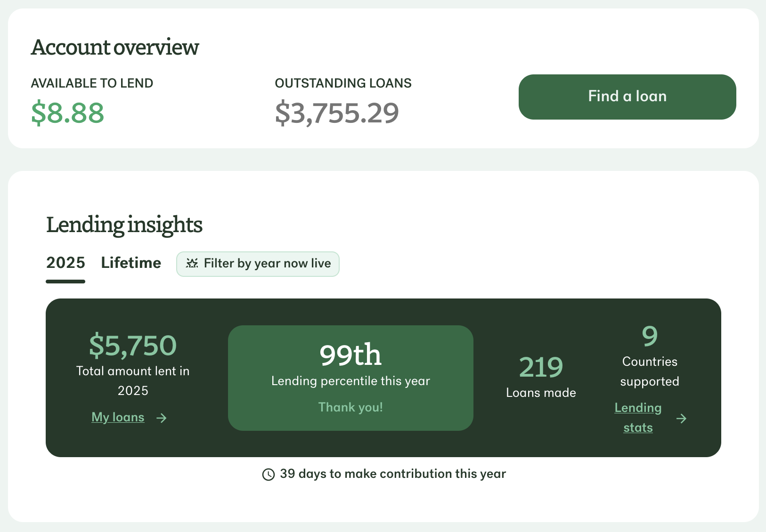
Task: Click the Thank you! text
Action: [350, 407]
